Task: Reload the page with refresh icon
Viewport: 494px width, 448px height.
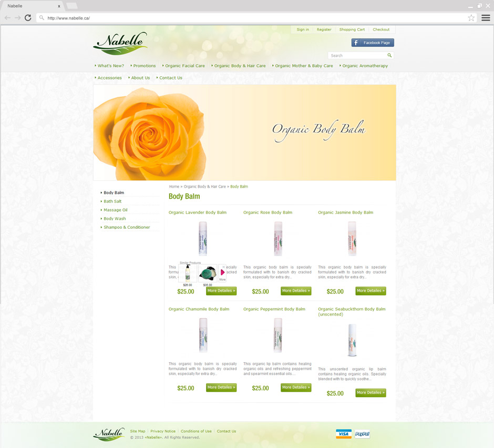Action: point(28,18)
